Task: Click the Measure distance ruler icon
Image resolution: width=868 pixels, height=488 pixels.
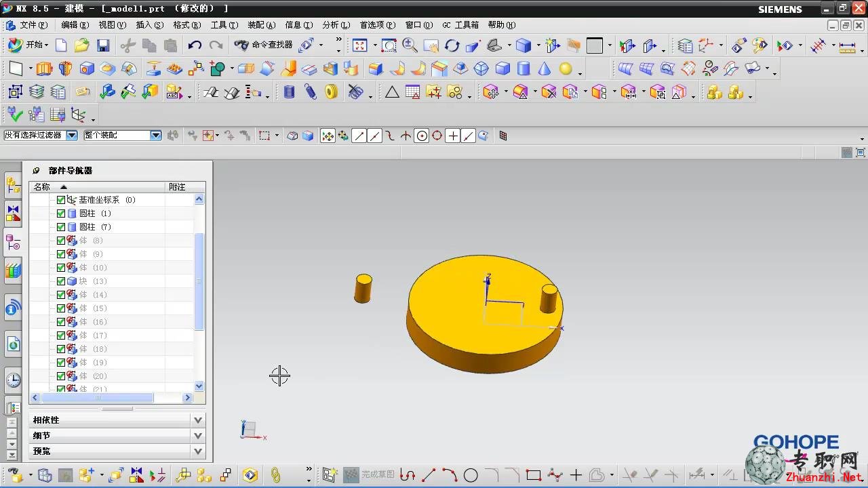Action: (x=846, y=45)
